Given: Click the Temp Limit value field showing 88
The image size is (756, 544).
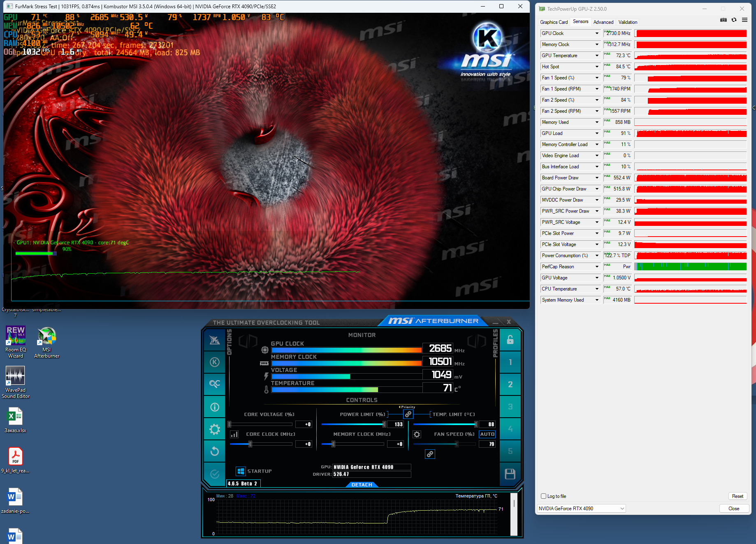Looking at the screenshot, I should (487, 424).
